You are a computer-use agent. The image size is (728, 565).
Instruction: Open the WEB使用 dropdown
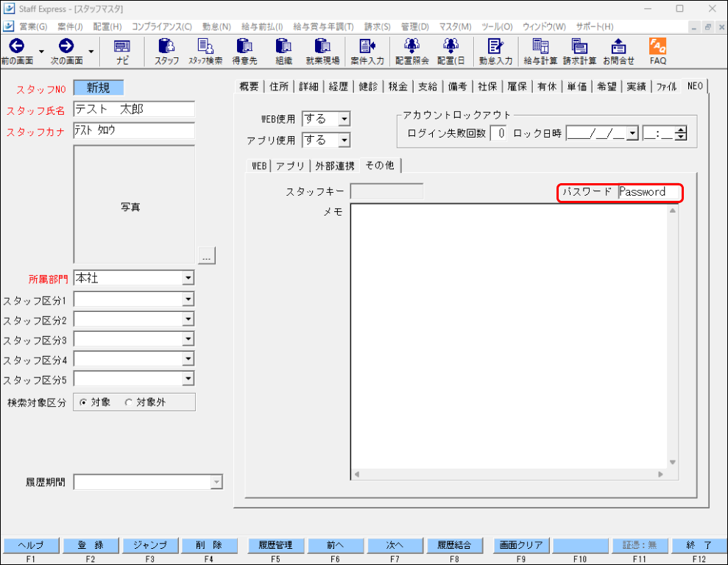pyautogui.click(x=344, y=119)
